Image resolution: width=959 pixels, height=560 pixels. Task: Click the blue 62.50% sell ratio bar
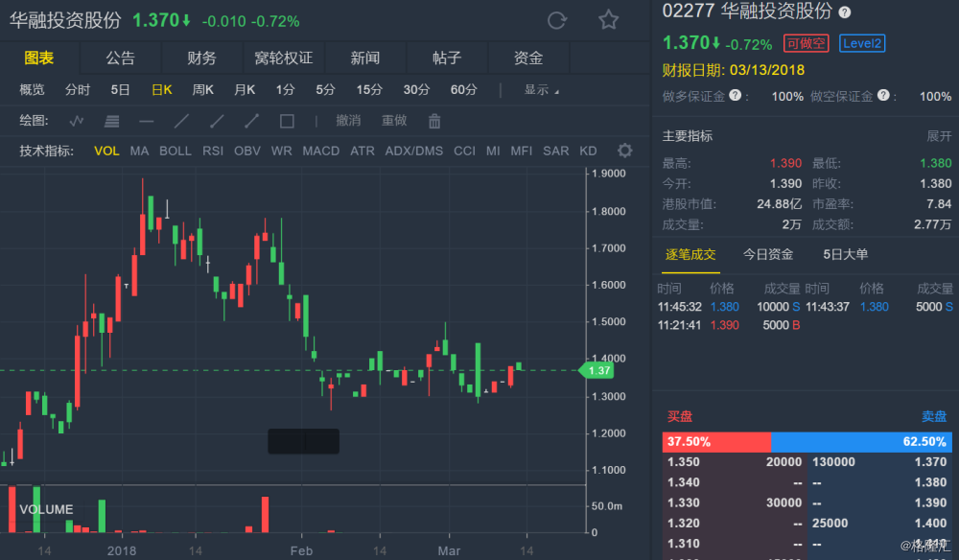[862, 441]
